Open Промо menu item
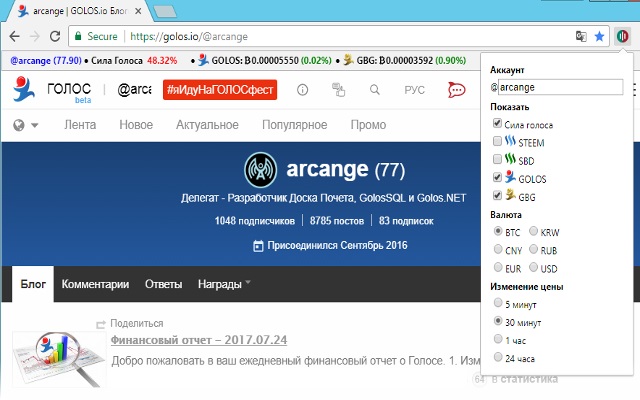This screenshot has height=400, width=640. (x=368, y=125)
